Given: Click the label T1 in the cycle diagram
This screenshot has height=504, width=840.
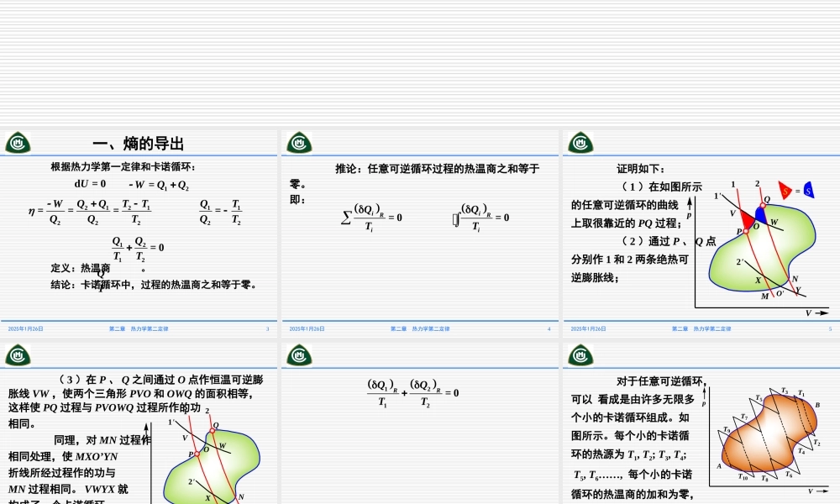Looking at the screenshot, I should coord(800,391).
